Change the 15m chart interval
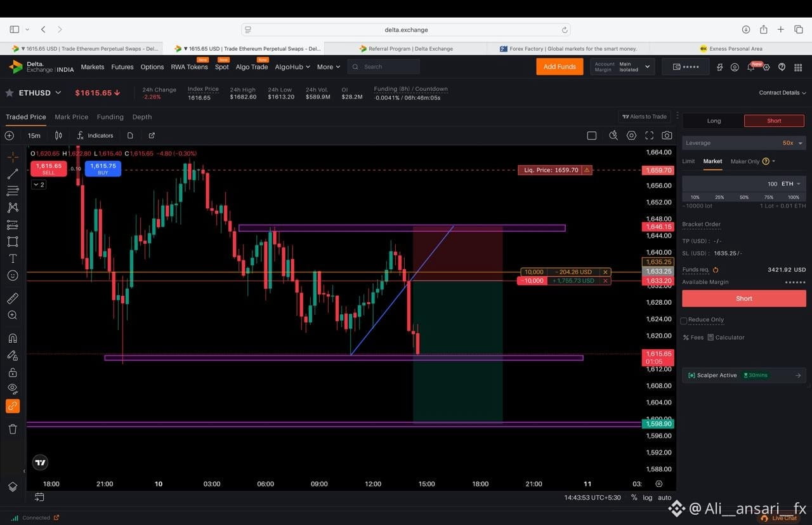This screenshot has height=525, width=812. 34,135
